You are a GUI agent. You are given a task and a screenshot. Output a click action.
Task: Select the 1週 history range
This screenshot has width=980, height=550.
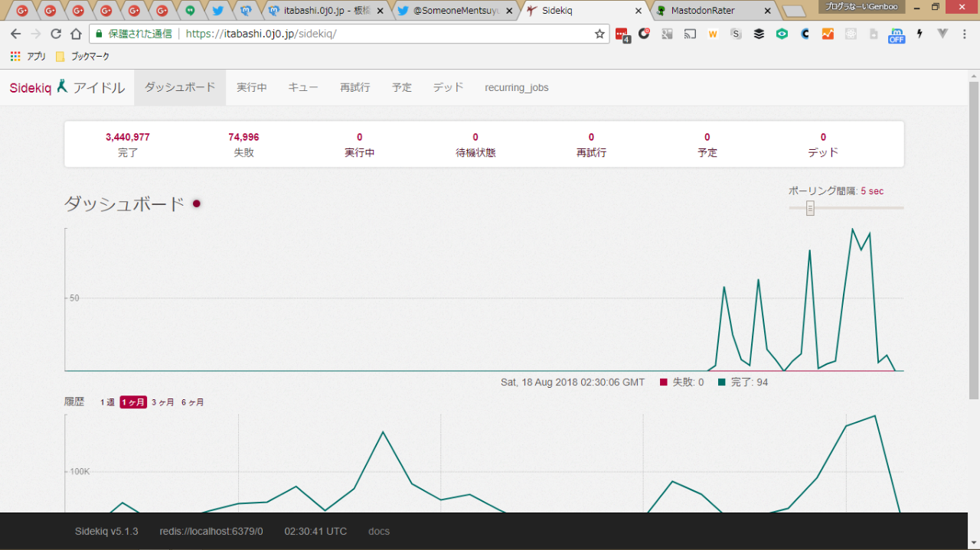[107, 402]
